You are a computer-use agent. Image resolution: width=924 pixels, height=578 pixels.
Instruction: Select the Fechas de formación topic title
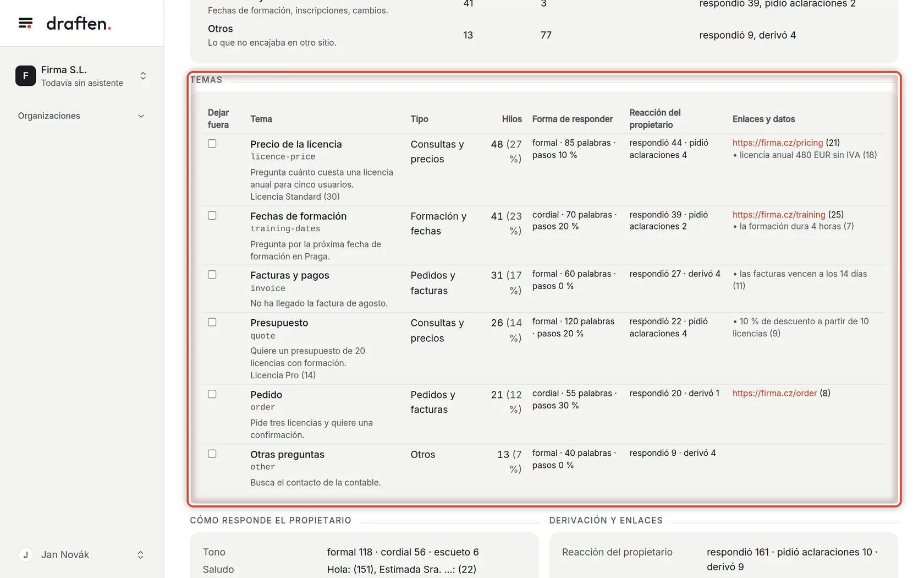coord(298,216)
